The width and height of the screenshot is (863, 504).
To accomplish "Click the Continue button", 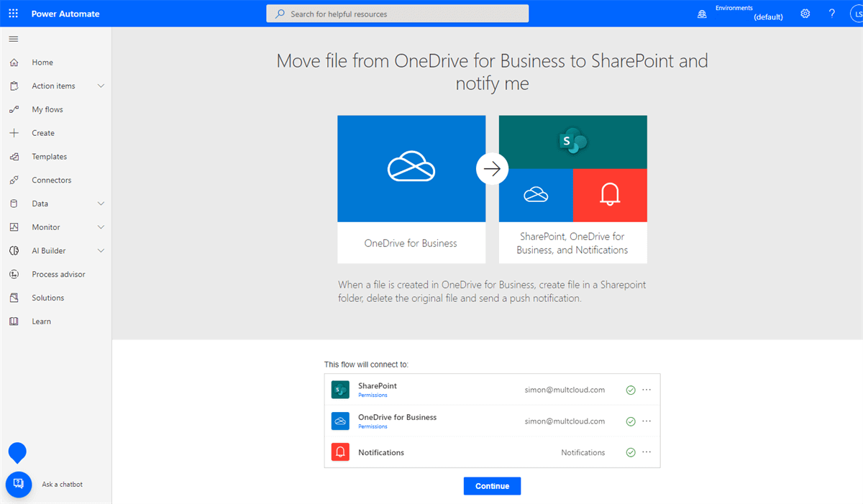I will pos(492,486).
